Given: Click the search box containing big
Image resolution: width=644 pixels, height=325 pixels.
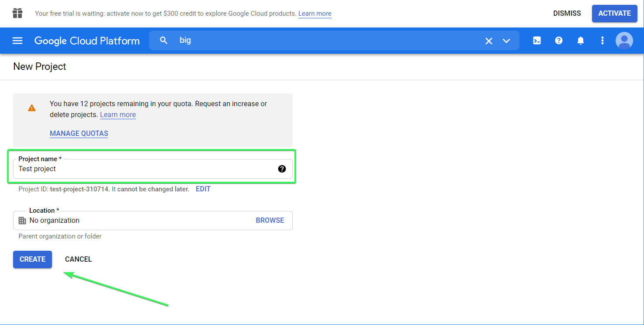Looking at the screenshot, I should coord(334,41).
